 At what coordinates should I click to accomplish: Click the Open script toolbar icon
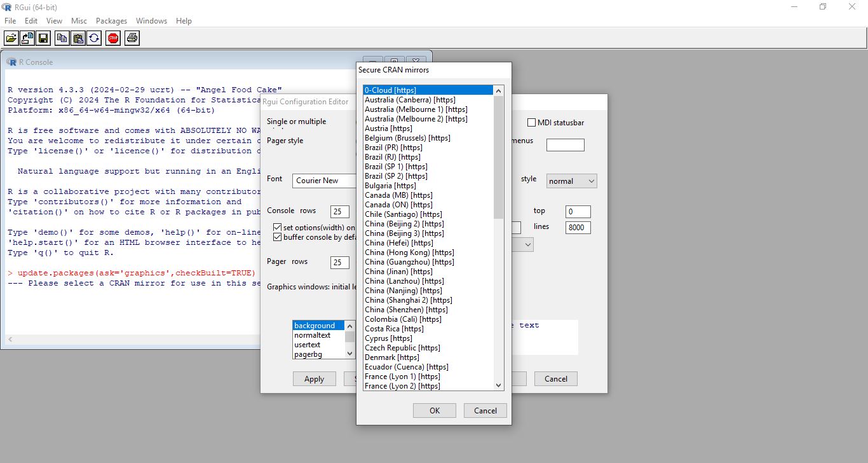pyautogui.click(x=11, y=38)
